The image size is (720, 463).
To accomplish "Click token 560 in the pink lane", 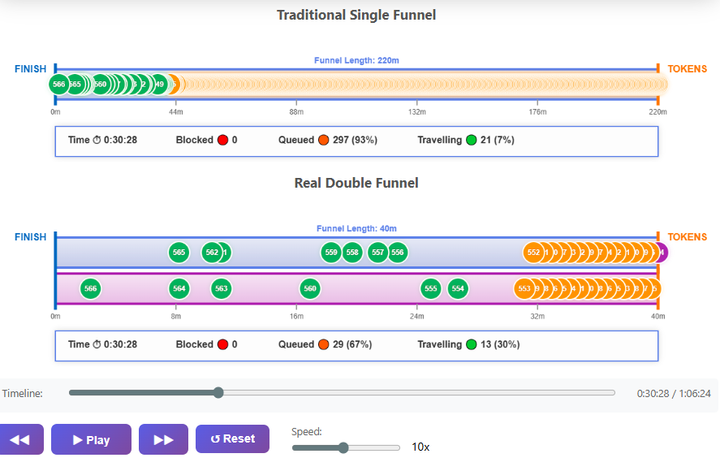I will pos(310,288).
